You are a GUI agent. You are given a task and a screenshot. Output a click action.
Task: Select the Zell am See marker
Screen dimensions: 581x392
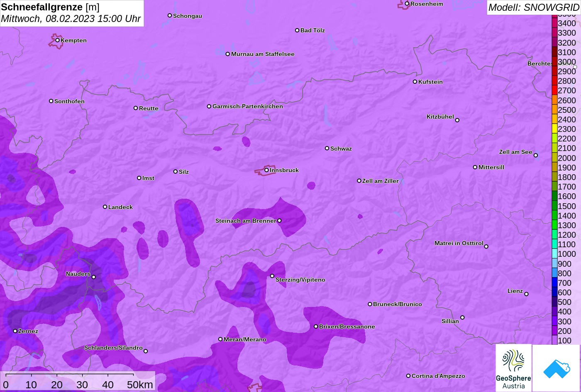coord(536,156)
